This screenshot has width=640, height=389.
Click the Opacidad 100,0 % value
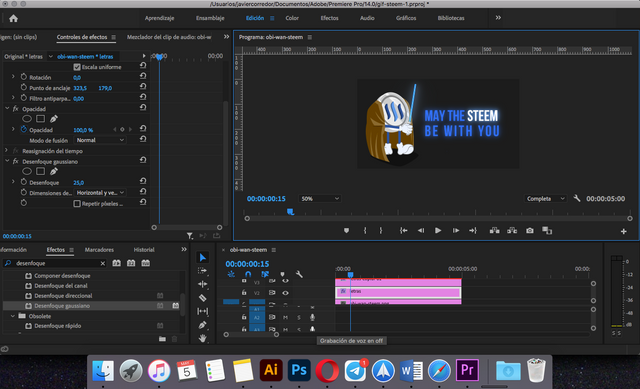pos(83,130)
